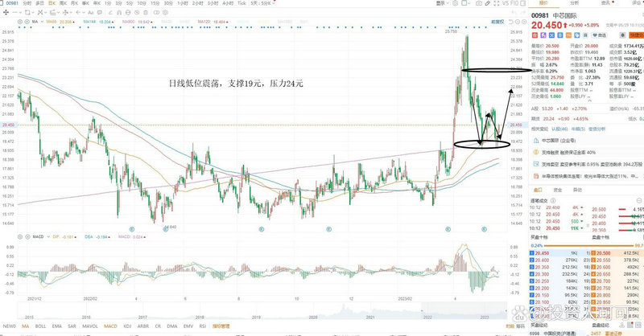Add stock to favorites via heart 自选 button

tap(599, 35)
